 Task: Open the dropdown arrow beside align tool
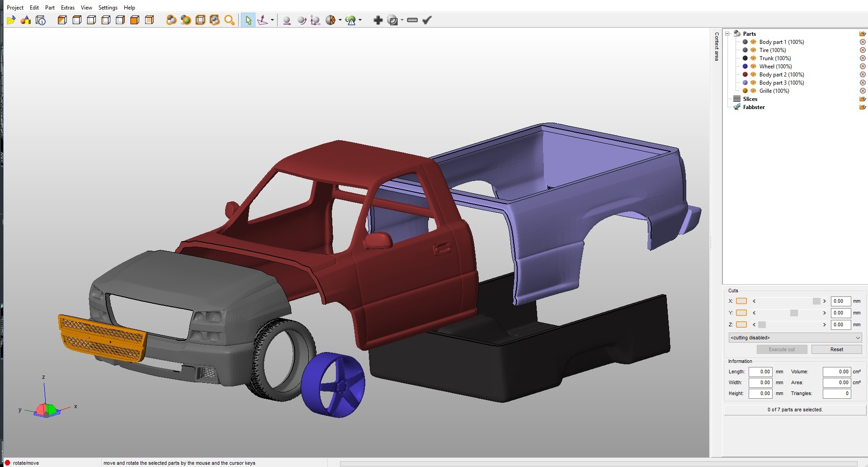pyautogui.click(x=272, y=20)
